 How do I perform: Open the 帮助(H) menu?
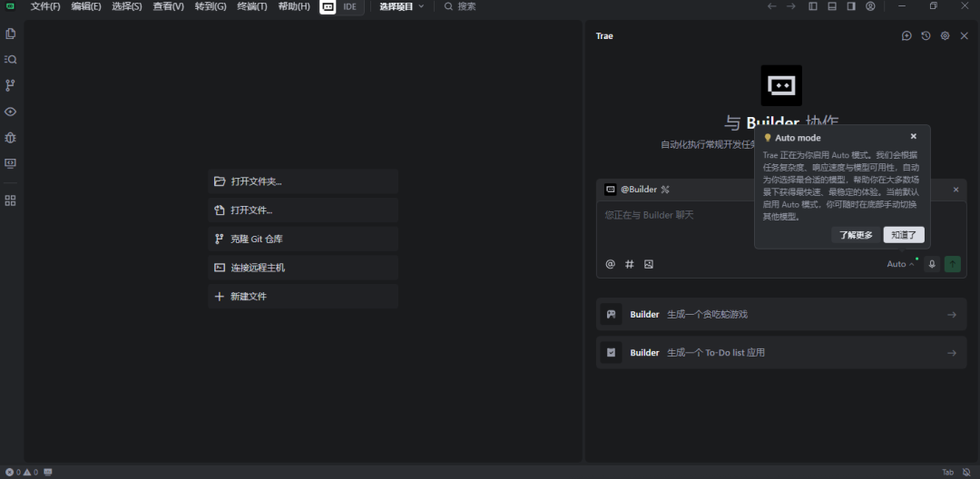click(294, 6)
